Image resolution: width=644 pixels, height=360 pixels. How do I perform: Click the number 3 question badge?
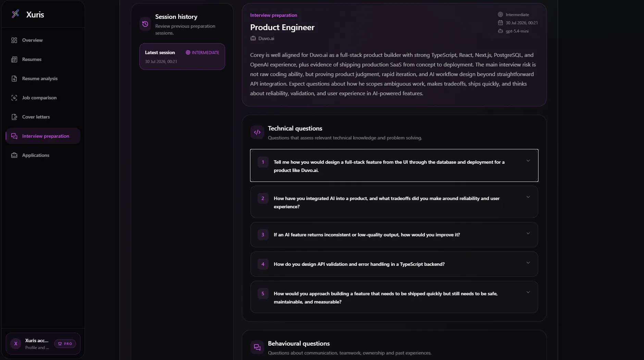(263, 235)
